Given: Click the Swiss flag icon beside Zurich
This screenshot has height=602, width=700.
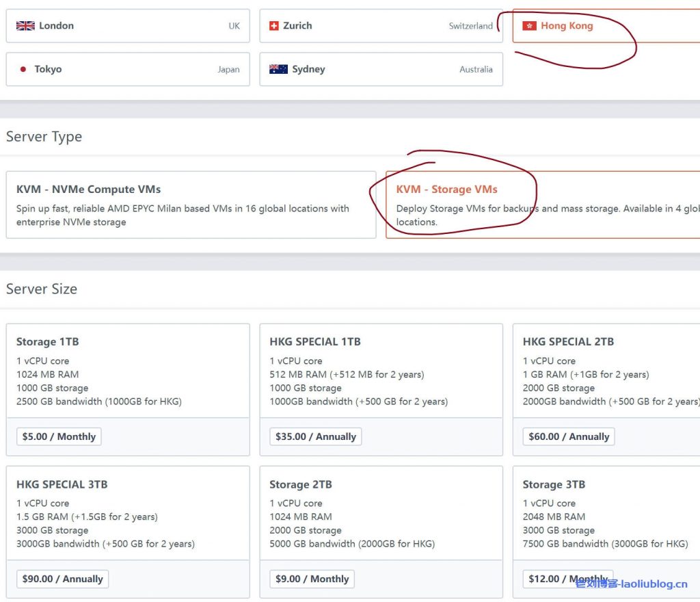Looking at the screenshot, I should point(274,26).
